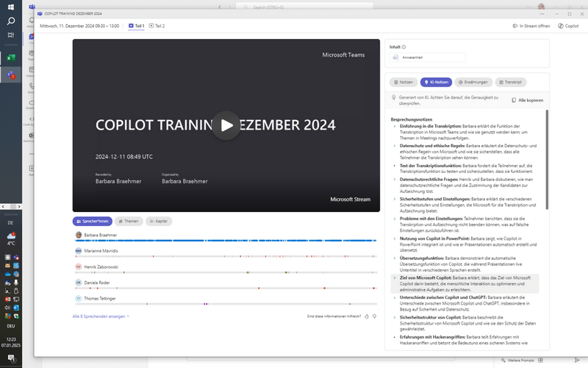Switch to Teil 2 recording tab
Viewport: 588px width, 368px height.
pyautogui.click(x=157, y=26)
